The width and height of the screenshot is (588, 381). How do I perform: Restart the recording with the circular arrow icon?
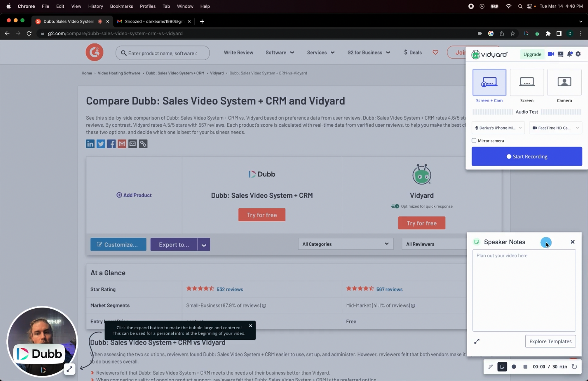coord(574,367)
